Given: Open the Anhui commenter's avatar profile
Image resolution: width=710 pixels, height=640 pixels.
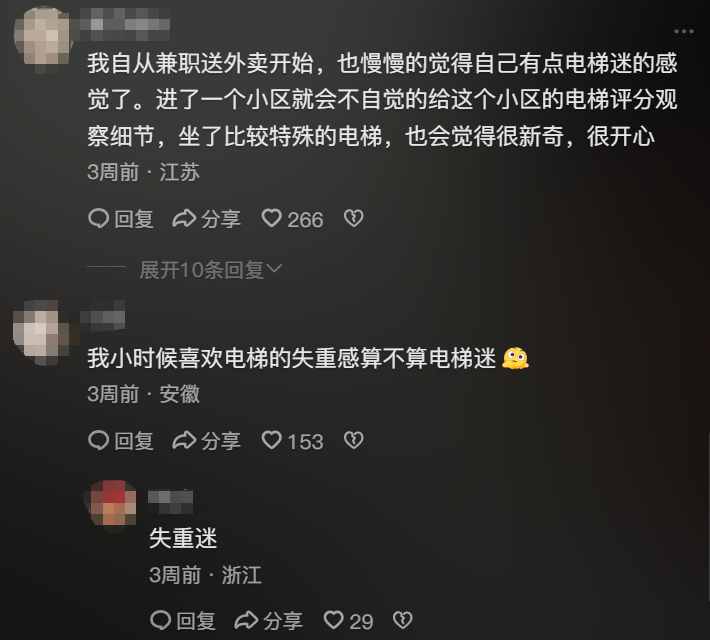Looking at the screenshot, I should coord(41,332).
